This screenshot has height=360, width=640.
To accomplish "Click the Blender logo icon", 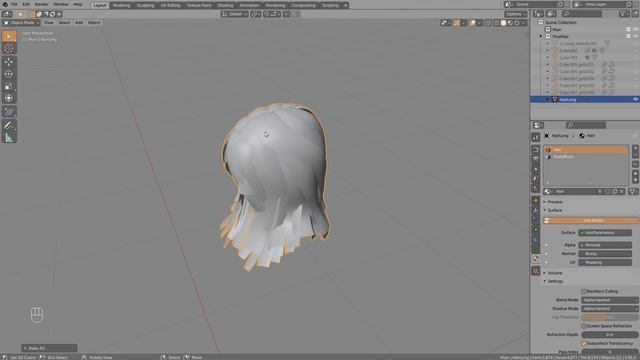I will click(5, 4).
